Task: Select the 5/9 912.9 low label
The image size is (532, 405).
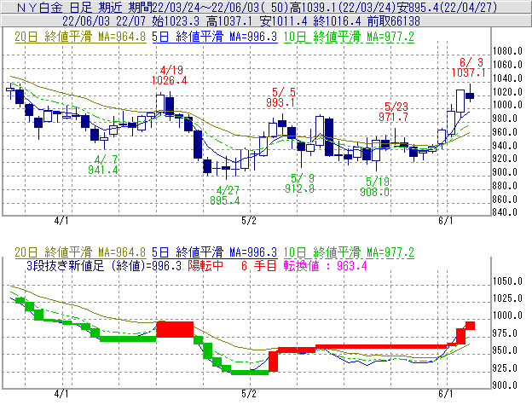Action: [x=300, y=183]
